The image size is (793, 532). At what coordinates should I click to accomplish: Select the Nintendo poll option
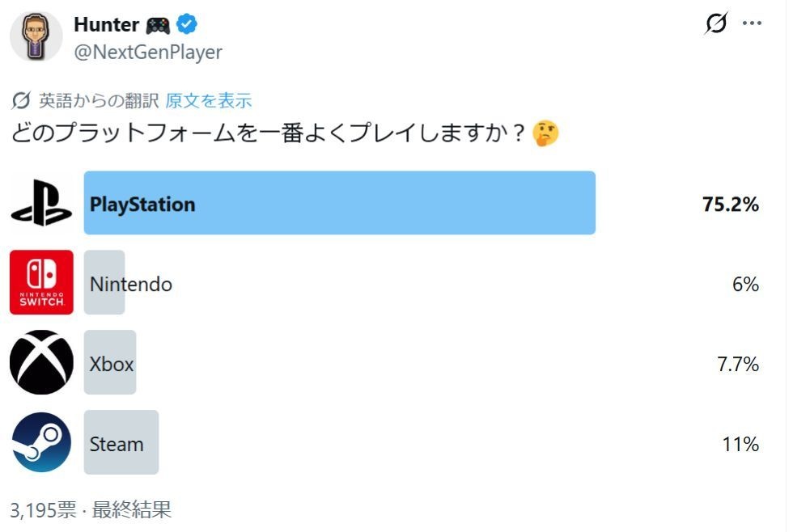pos(130,284)
